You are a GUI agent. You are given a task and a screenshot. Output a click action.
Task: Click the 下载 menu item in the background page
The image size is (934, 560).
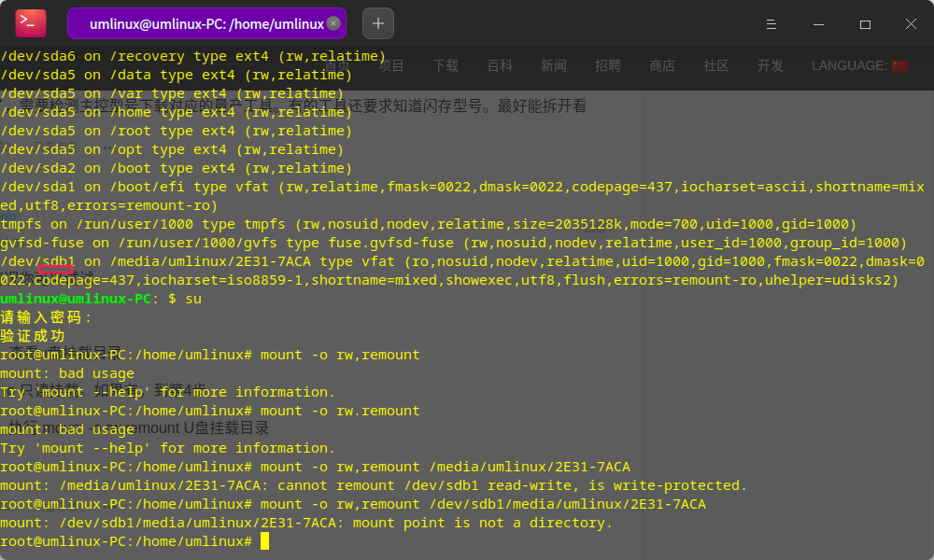tap(446, 65)
